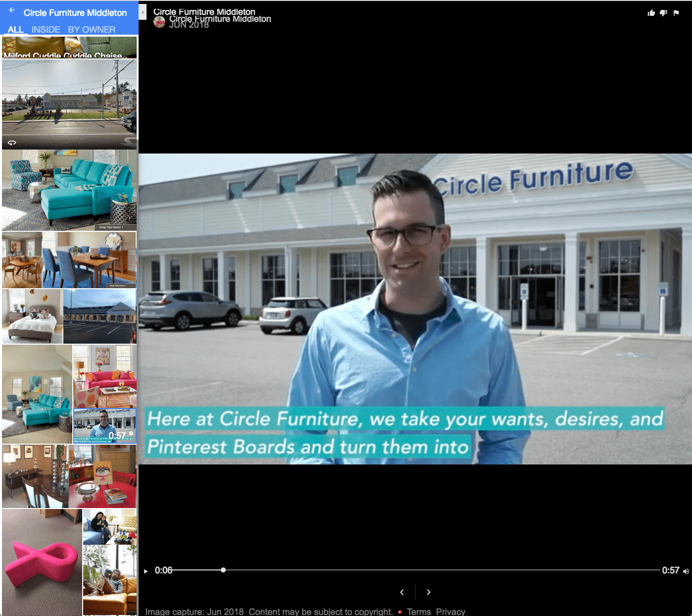Open the small wooden dining table thumbnail

pyautogui.click(x=22, y=259)
